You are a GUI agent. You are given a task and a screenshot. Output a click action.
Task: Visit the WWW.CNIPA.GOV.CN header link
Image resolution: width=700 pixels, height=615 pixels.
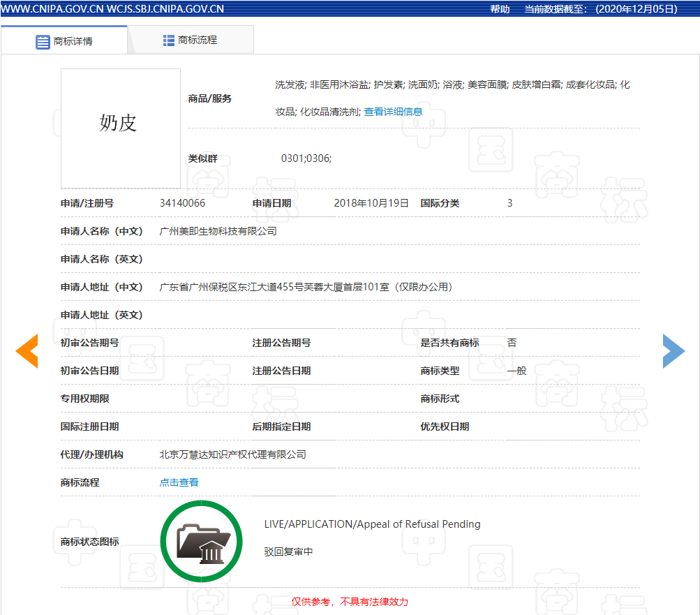[x=52, y=9]
